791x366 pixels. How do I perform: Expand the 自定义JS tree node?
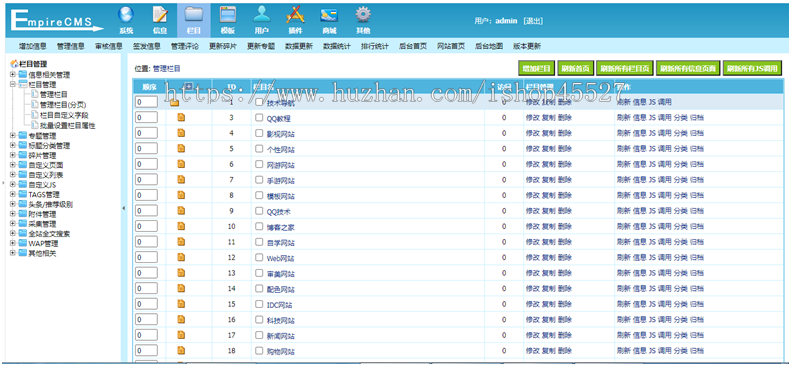tap(13, 185)
